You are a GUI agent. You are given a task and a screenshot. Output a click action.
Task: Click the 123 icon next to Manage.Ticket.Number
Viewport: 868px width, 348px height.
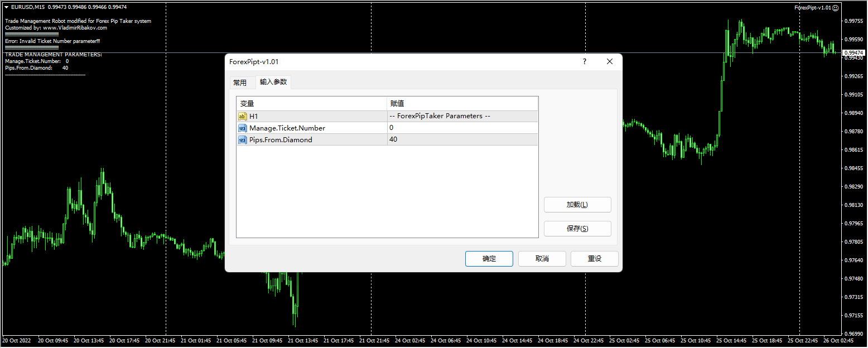click(x=243, y=128)
